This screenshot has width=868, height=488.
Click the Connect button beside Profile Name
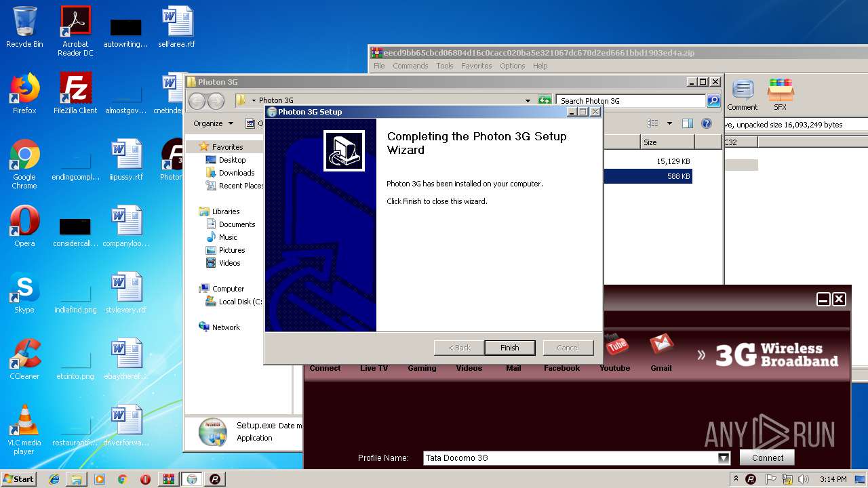(767, 457)
